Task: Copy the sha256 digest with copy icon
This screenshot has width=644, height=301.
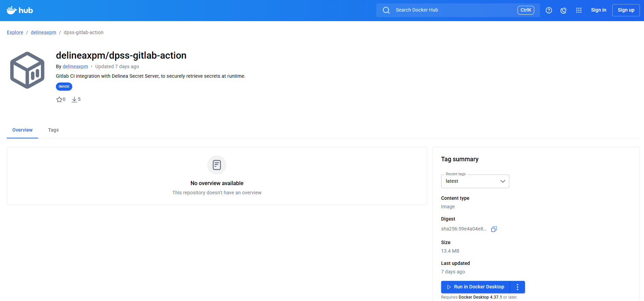Action: [x=494, y=229]
